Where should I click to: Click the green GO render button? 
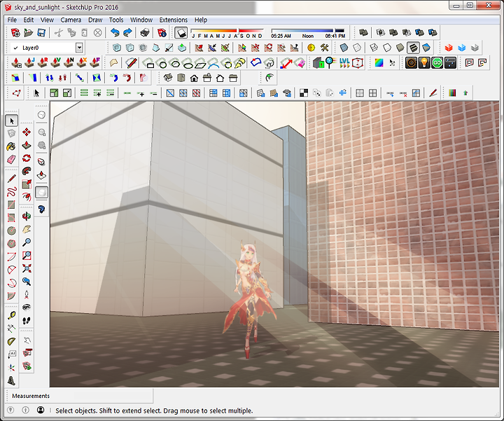437,63
